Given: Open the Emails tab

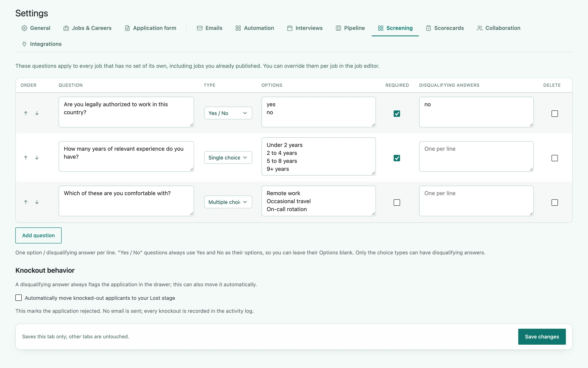Looking at the screenshot, I should pos(209,28).
